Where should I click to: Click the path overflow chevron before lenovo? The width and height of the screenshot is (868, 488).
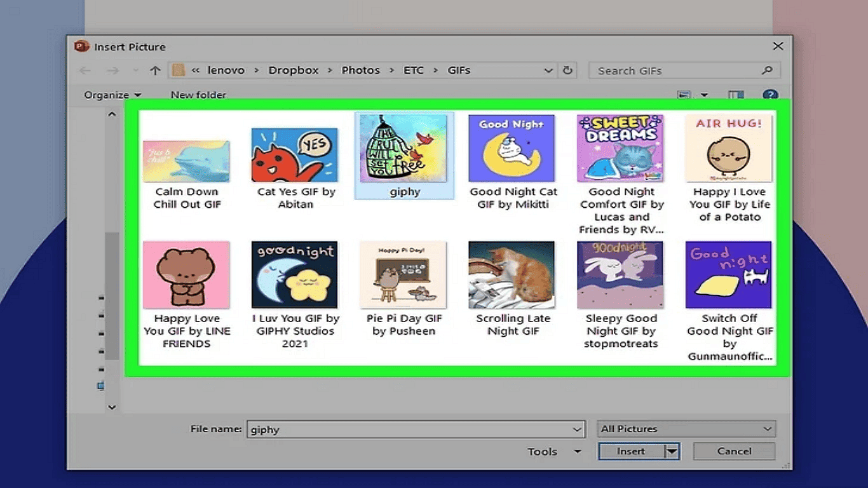(196, 71)
